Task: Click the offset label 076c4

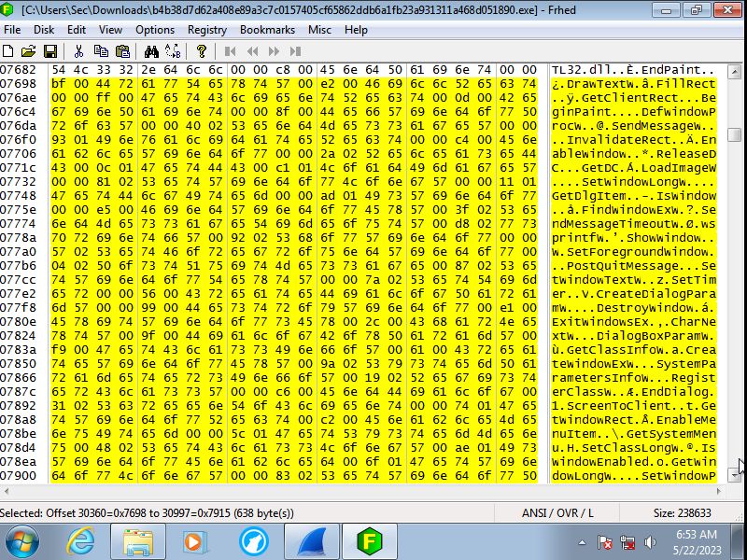Action: (18, 112)
